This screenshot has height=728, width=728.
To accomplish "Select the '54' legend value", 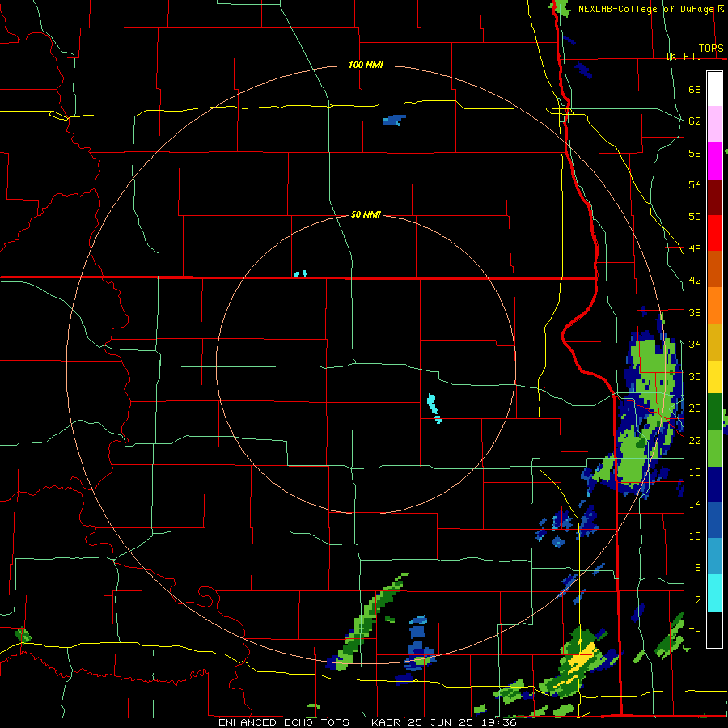I will (695, 184).
